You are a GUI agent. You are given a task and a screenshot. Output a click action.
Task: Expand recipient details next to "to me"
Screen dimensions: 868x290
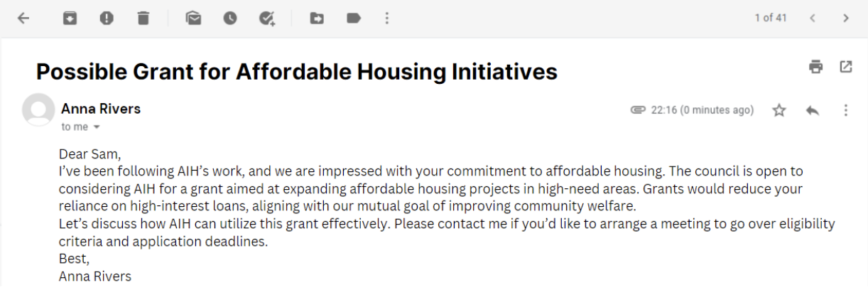point(96,127)
